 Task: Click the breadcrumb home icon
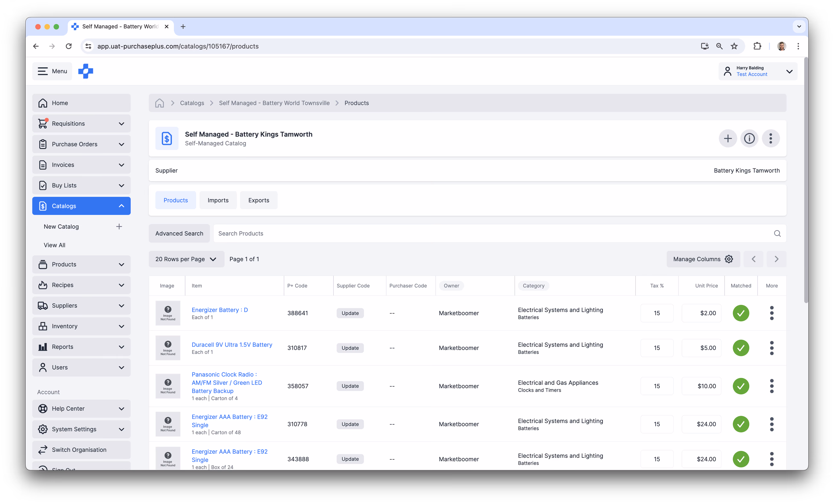click(x=159, y=103)
